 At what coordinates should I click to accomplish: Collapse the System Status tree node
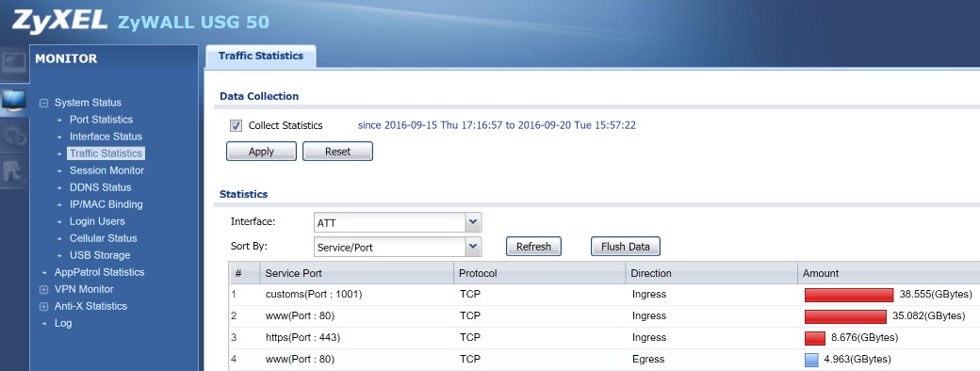point(43,103)
